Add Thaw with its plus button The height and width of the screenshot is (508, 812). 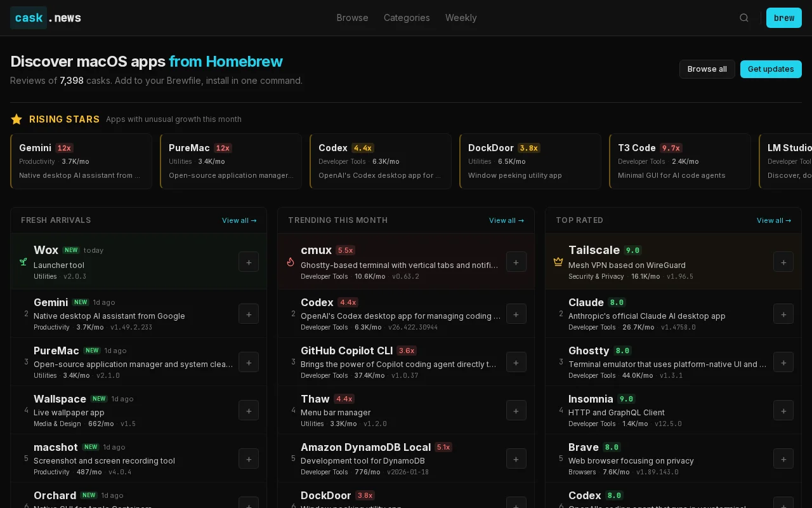click(x=516, y=410)
